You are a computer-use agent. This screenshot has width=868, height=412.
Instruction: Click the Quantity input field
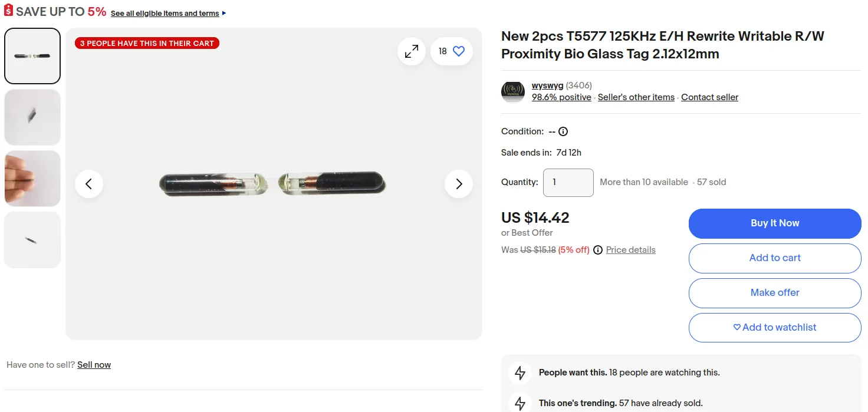pyautogui.click(x=568, y=183)
